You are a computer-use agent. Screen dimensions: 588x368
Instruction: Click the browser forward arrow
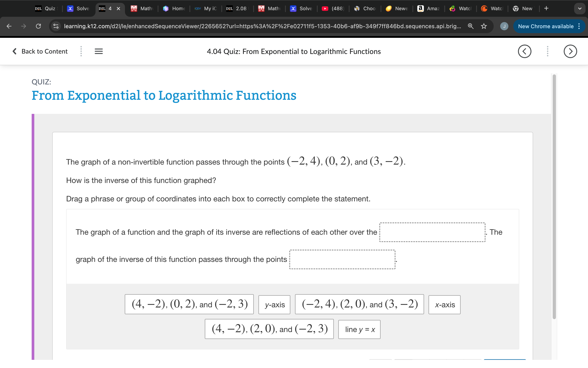[x=23, y=26]
